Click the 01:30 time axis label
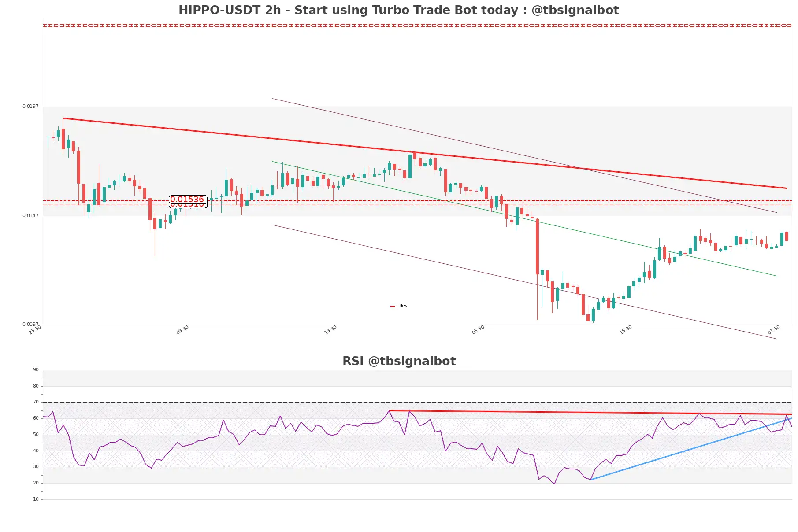Viewport: 798px width, 532px height. 774,330
